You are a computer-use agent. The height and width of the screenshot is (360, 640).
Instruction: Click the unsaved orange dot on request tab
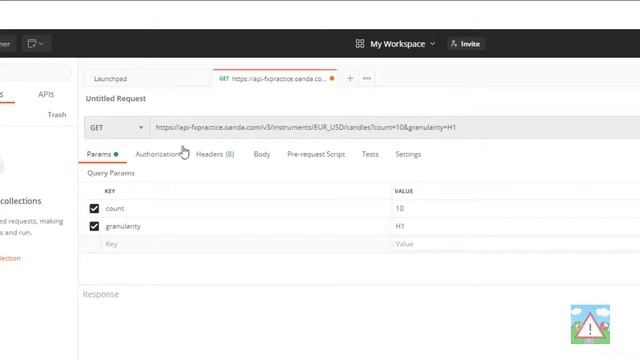pyautogui.click(x=332, y=78)
